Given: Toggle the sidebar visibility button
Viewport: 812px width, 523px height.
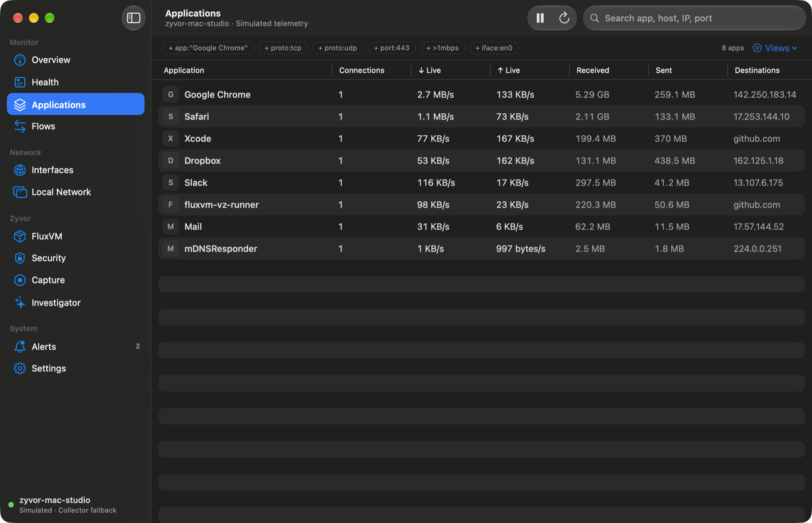Looking at the screenshot, I should tap(133, 18).
